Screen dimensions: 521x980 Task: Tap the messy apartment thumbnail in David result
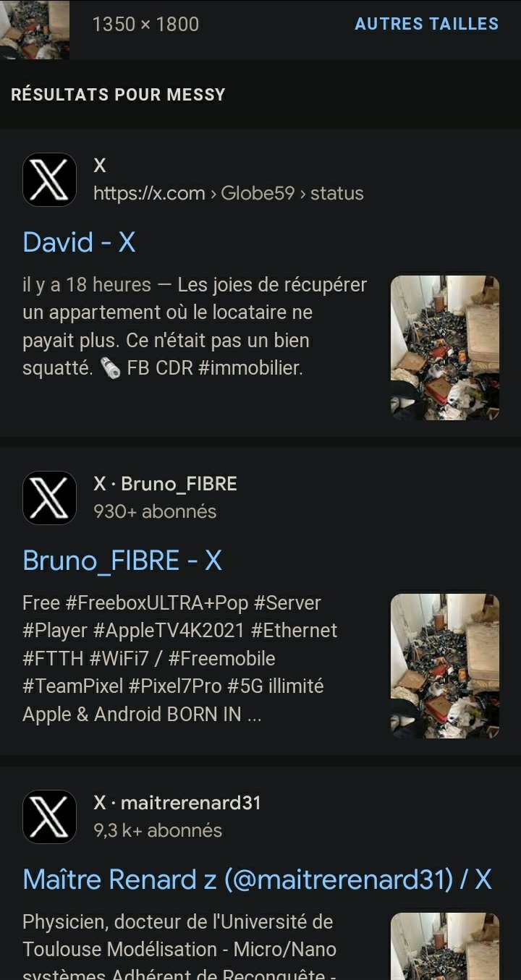(x=445, y=348)
